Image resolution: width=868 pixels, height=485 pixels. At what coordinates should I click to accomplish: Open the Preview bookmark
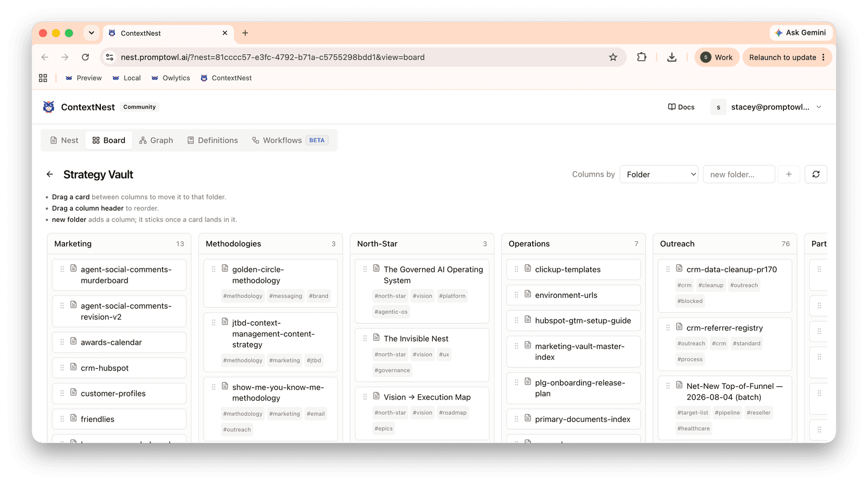84,78
